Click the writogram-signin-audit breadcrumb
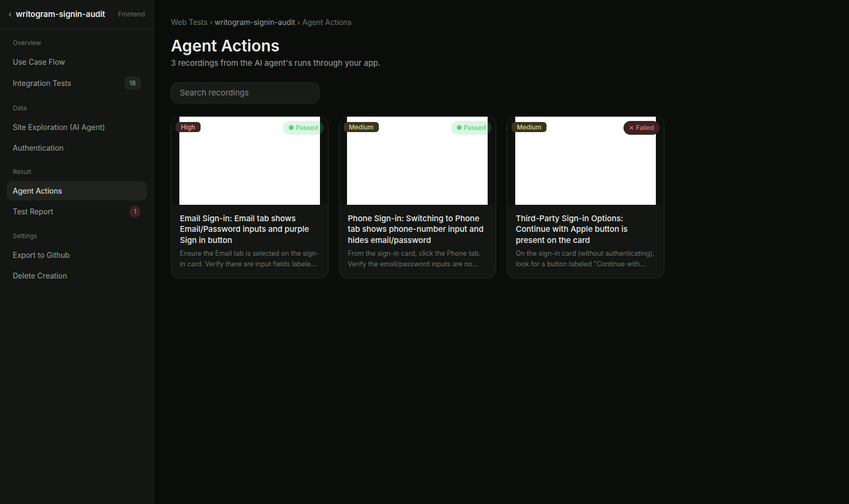This screenshot has height=504, width=849. 255,22
